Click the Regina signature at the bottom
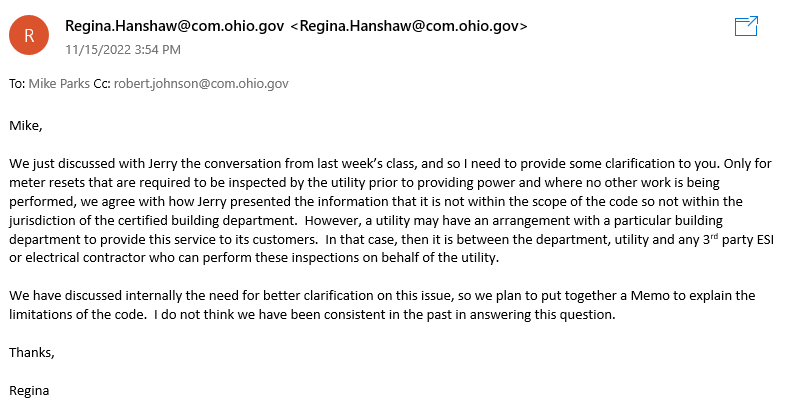797x408 pixels. tap(29, 391)
